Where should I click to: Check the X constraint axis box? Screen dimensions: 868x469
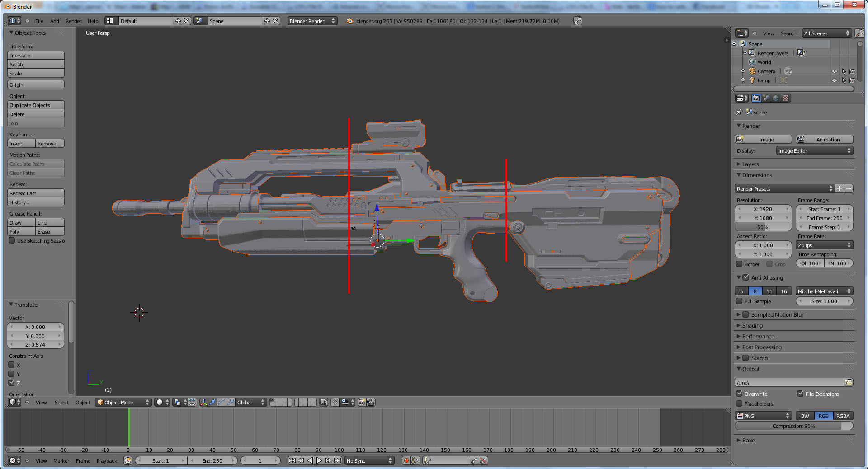[12, 365]
